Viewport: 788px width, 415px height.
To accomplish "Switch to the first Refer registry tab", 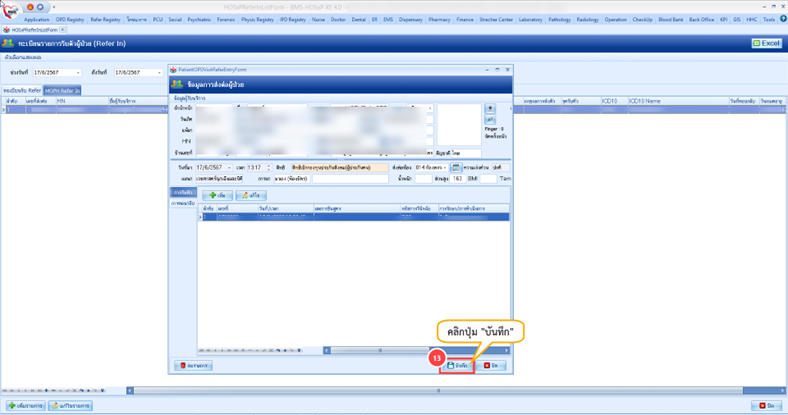I will (x=22, y=90).
